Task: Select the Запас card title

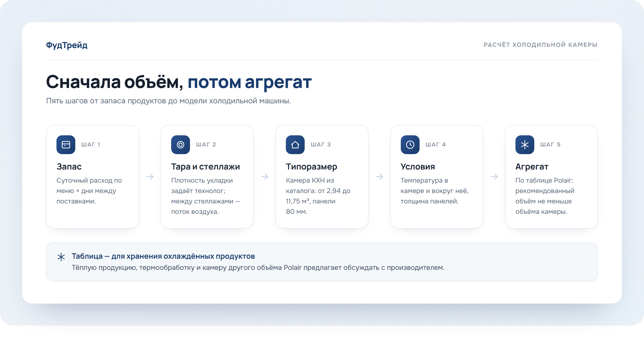Action: click(69, 167)
